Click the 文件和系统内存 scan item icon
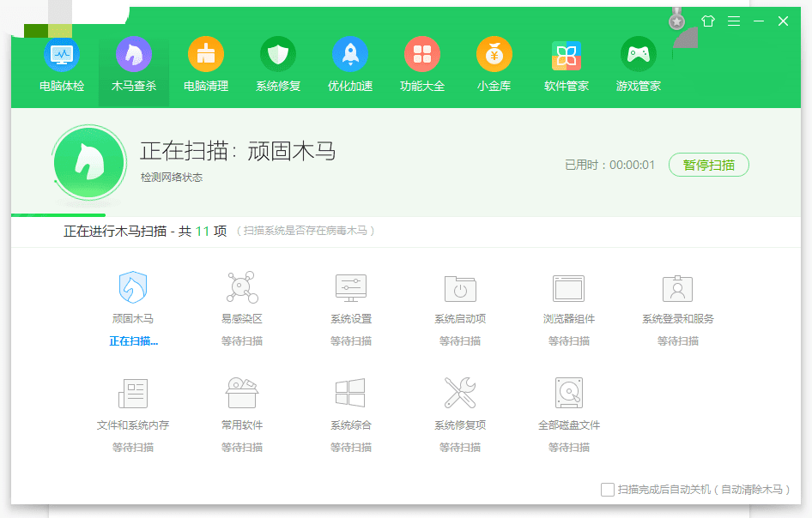The image size is (812, 518). pos(133,394)
